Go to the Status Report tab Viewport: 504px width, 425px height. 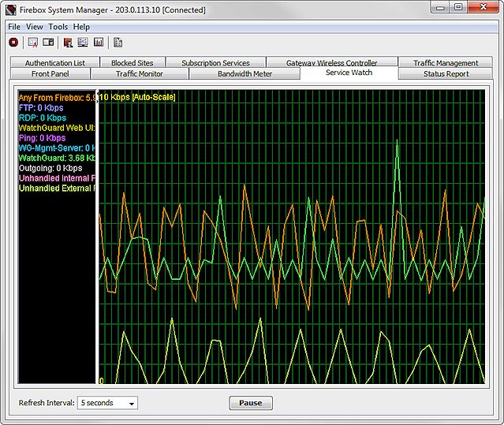tap(446, 74)
